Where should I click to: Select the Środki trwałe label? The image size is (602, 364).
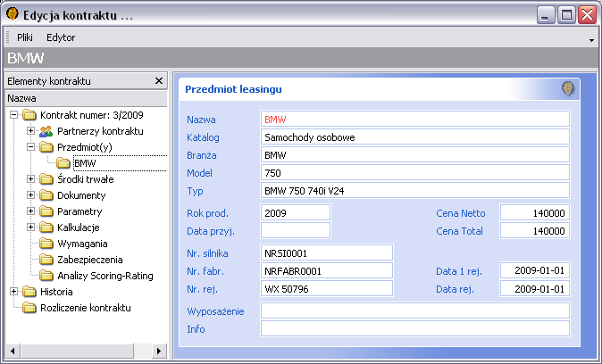coord(85,179)
